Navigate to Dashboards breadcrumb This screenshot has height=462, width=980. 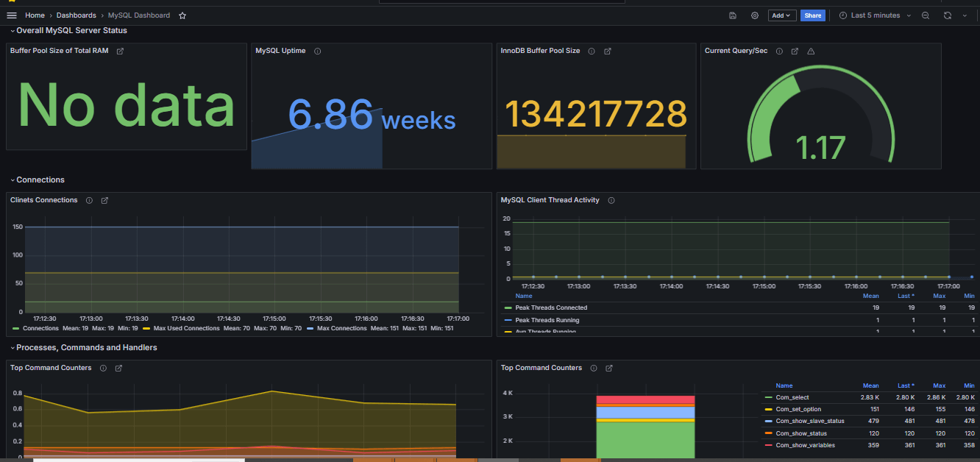coord(77,15)
